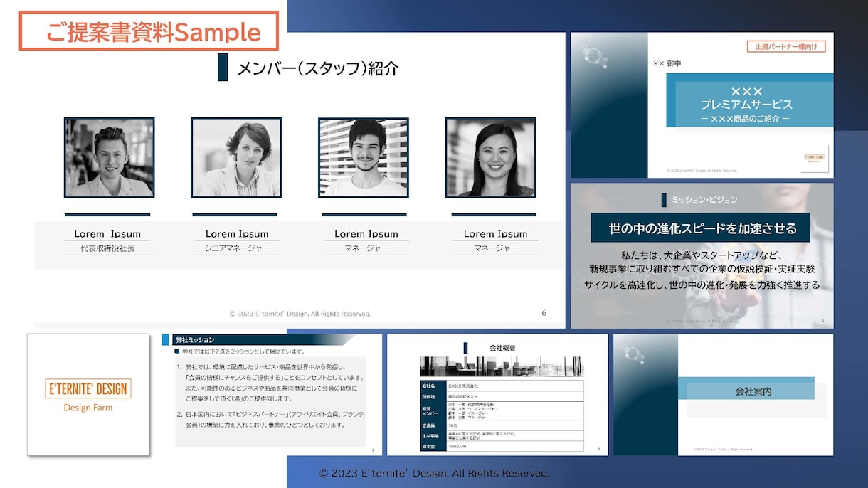Click マネージャー title under the bearded man
This screenshot has height=488, width=868.
click(x=366, y=249)
